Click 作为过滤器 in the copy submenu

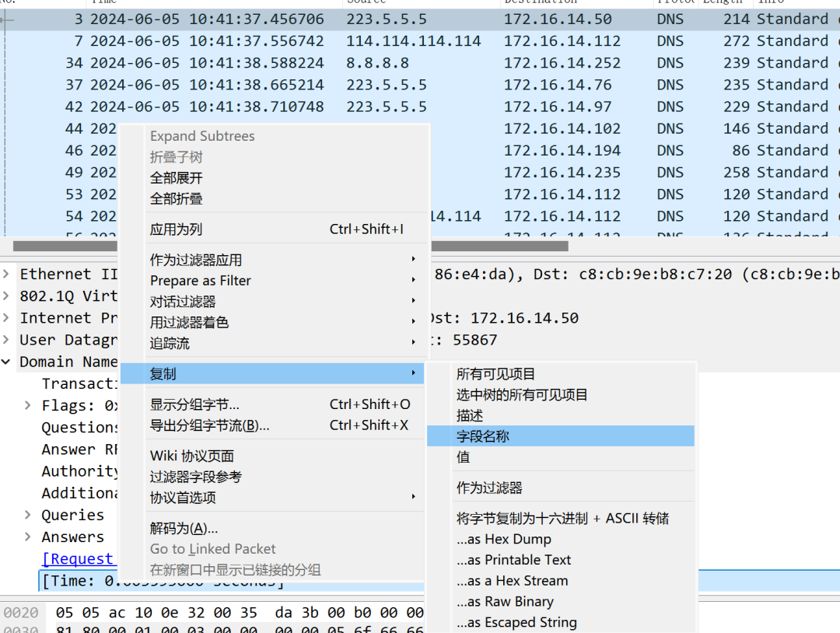[489, 488]
